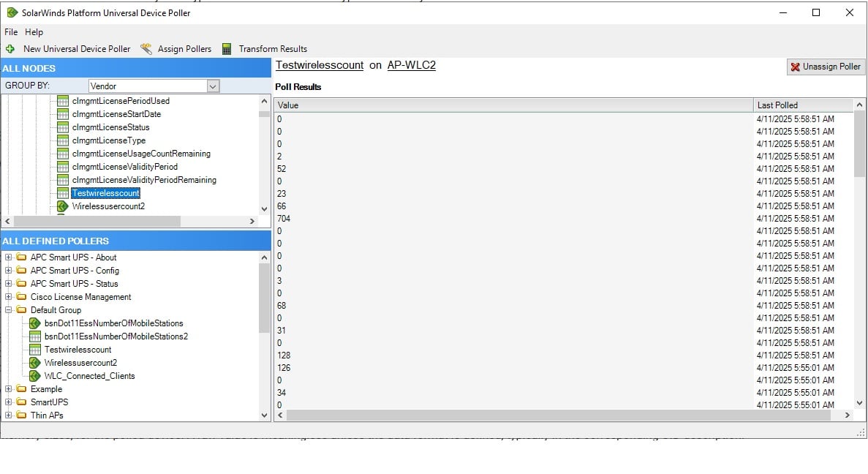The width and height of the screenshot is (868, 474).
Task: Click green poller icon beside Wirelessusercount2 in All Nodes
Action: click(x=63, y=206)
